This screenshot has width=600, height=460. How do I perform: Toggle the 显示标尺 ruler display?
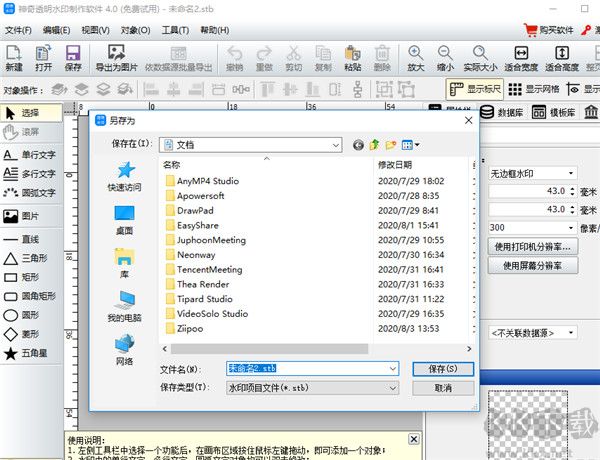[x=475, y=89]
